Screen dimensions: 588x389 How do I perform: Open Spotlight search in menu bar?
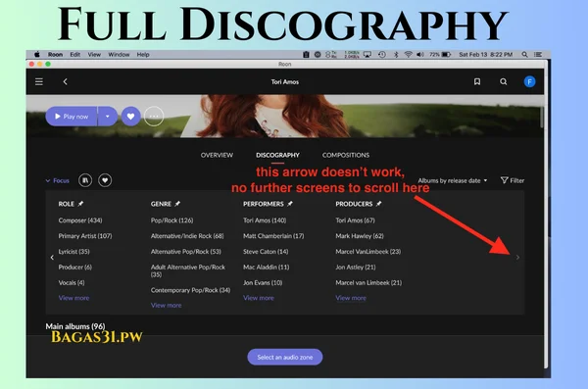(x=524, y=55)
